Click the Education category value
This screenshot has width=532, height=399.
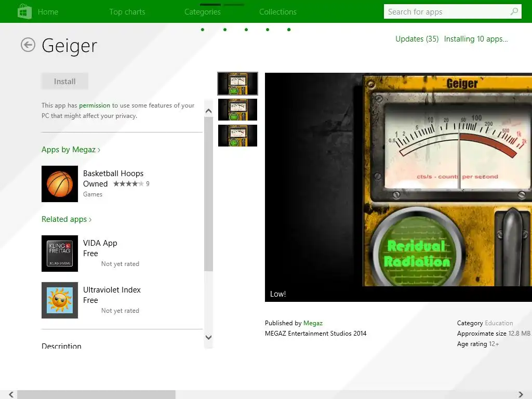pos(499,323)
